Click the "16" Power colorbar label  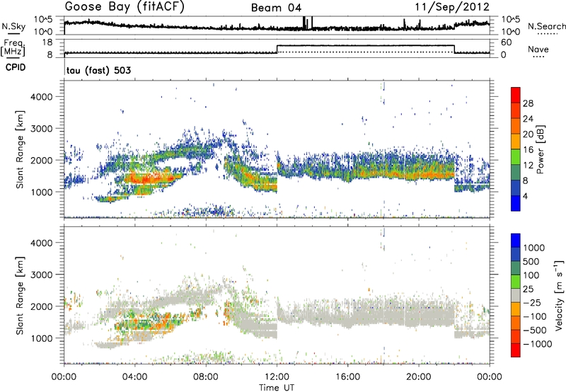click(528, 150)
